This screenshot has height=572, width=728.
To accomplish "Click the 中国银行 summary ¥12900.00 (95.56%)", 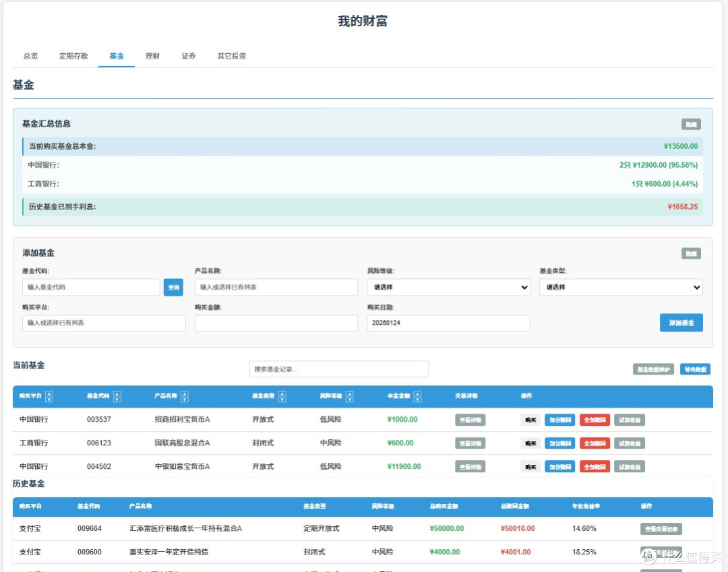I will point(659,165).
